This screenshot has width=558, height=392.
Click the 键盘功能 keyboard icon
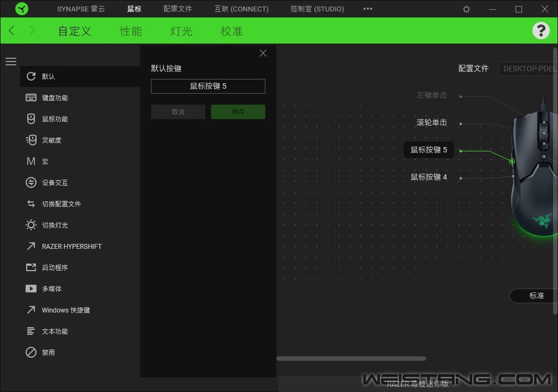(x=31, y=97)
